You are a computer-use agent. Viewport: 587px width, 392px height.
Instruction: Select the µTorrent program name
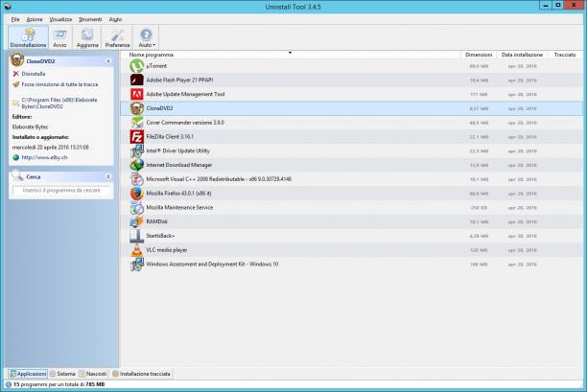(x=156, y=66)
